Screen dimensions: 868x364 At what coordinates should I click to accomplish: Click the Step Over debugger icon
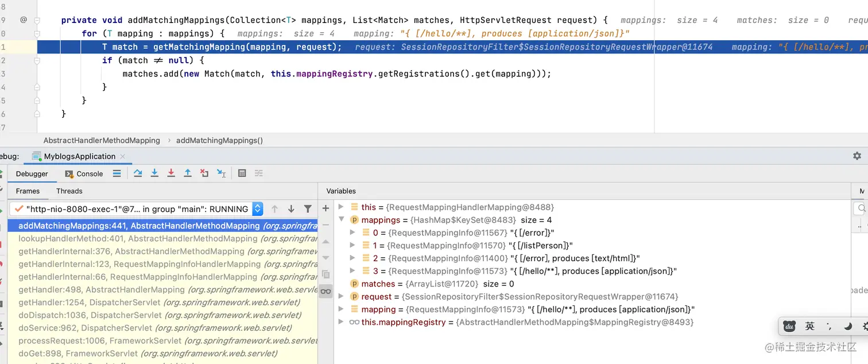(x=138, y=173)
